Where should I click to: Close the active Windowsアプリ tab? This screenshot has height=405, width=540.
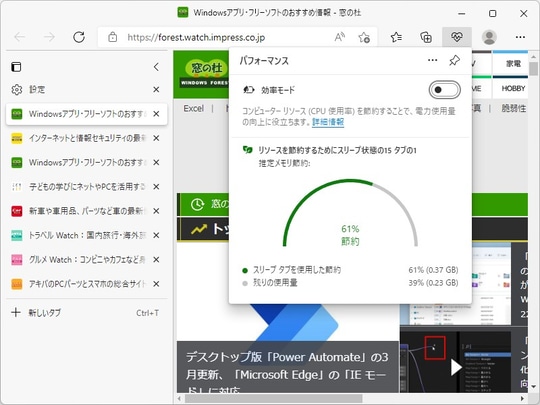click(x=156, y=114)
